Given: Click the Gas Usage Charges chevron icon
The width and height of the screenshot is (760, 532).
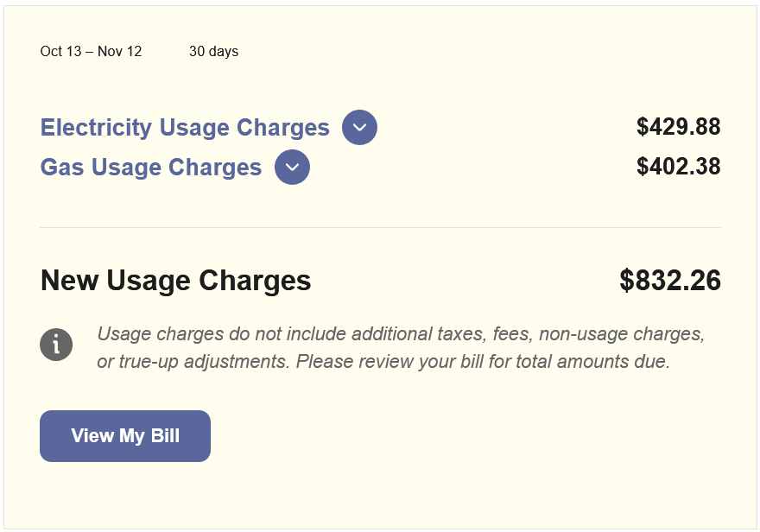Looking at the screenshot, I should point(292,167).
